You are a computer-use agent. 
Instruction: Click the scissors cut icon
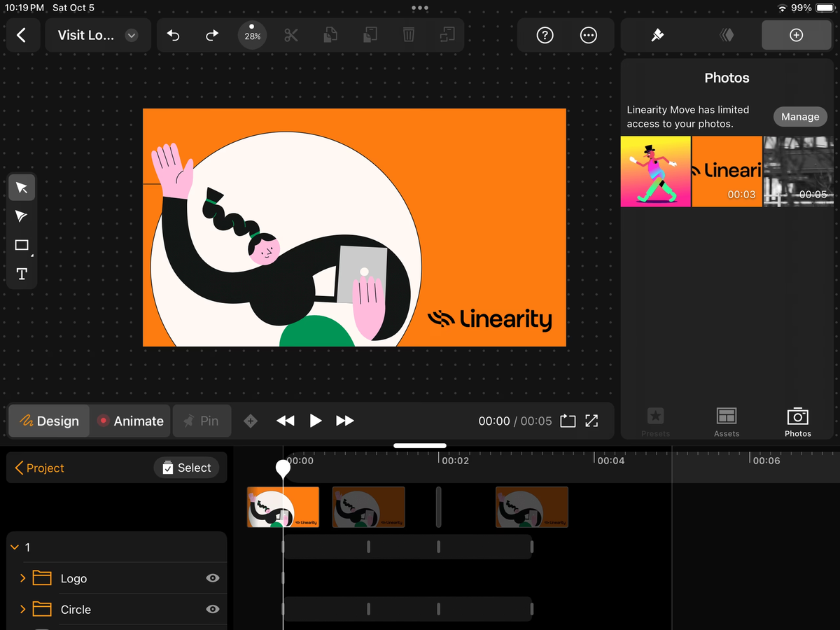click(x=291, y=35)
